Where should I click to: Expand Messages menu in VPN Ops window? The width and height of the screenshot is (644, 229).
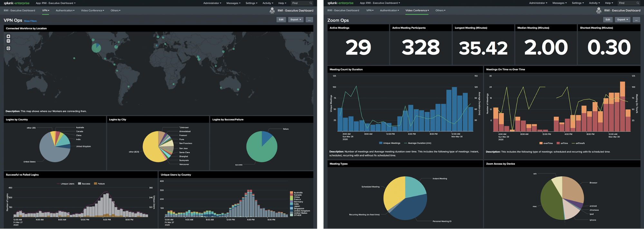(x=233, y=3)
